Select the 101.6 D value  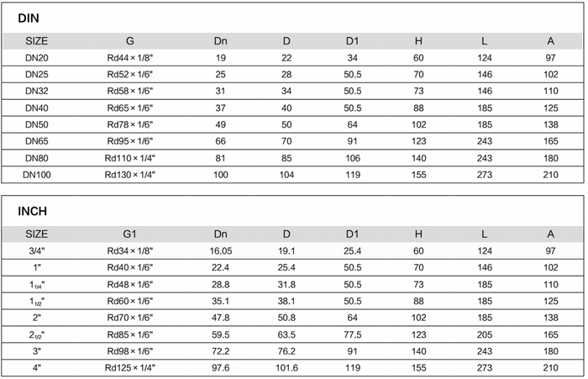pyautogui.click(x=286, y=367)
